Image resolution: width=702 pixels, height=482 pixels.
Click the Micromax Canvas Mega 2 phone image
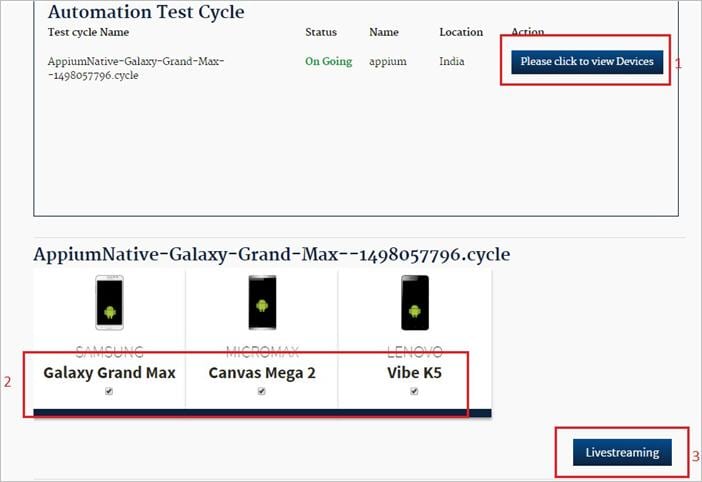(261, 302)
